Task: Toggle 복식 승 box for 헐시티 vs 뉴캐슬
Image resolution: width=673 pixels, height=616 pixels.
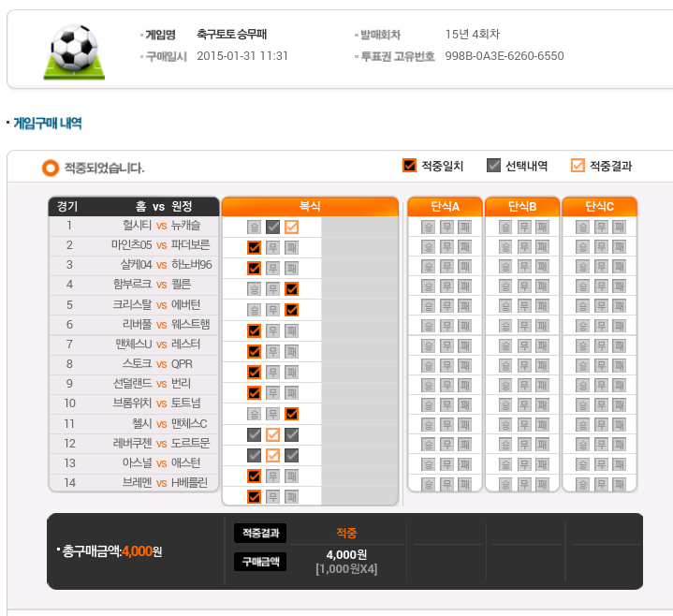Action: 254,227
